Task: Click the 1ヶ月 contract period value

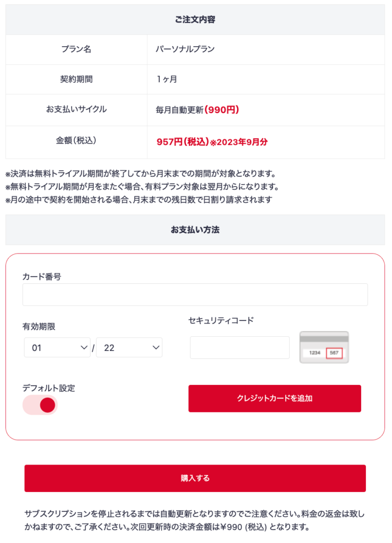Action: pos(167,80)
